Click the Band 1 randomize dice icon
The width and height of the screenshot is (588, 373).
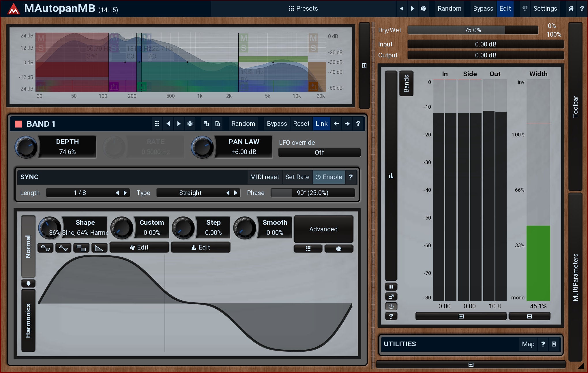coord(190,124)
